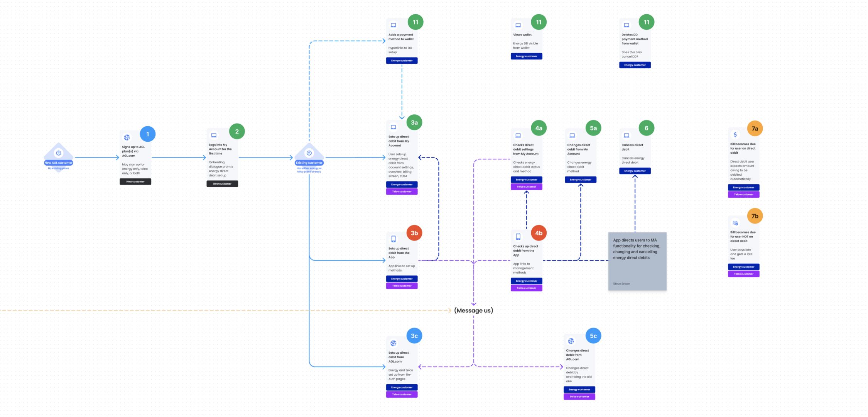Click the (Message us) text label
Viewport: 868px width, 417px height.
tap(473, 310)
